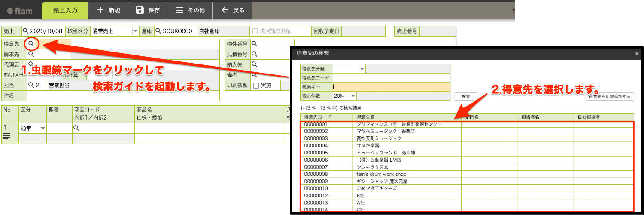Click the 倉庫 code SOUKO0000

[x=177, y=31]
